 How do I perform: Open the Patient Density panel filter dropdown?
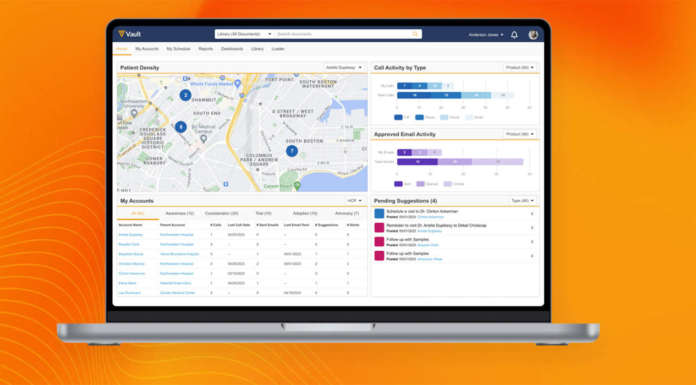tap(344, 67)
